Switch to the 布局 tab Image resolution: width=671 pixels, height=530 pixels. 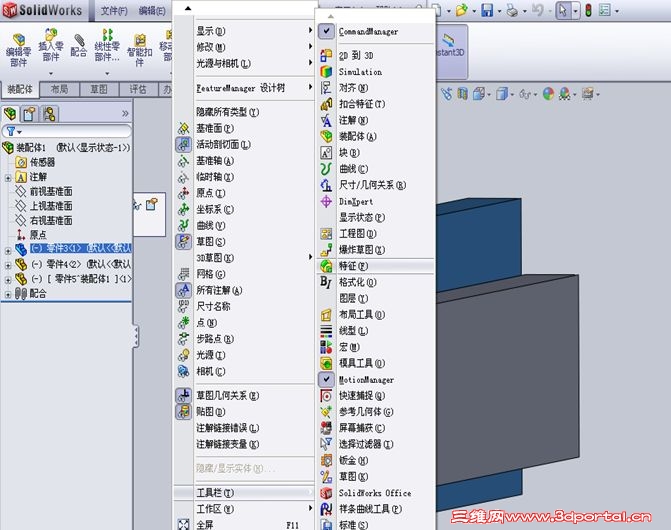pyautogui.click(x=59, y=89)
